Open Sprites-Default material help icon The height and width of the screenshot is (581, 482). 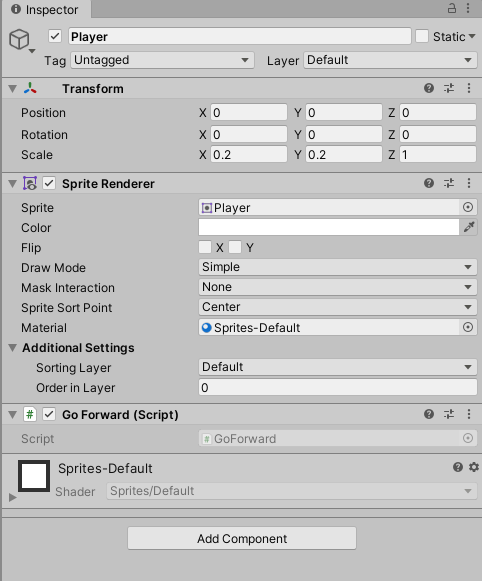point(458,467)
